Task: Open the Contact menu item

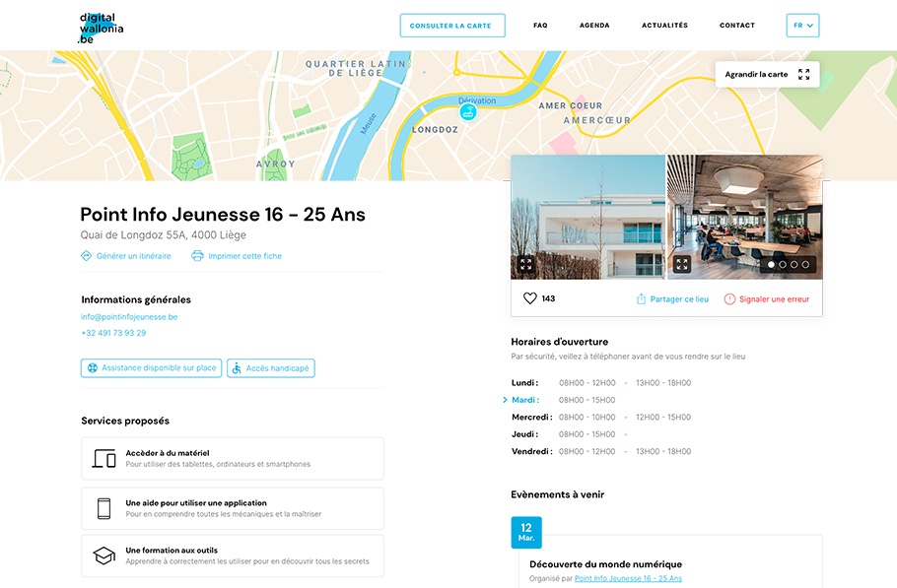Action: (x=737, y=26)
